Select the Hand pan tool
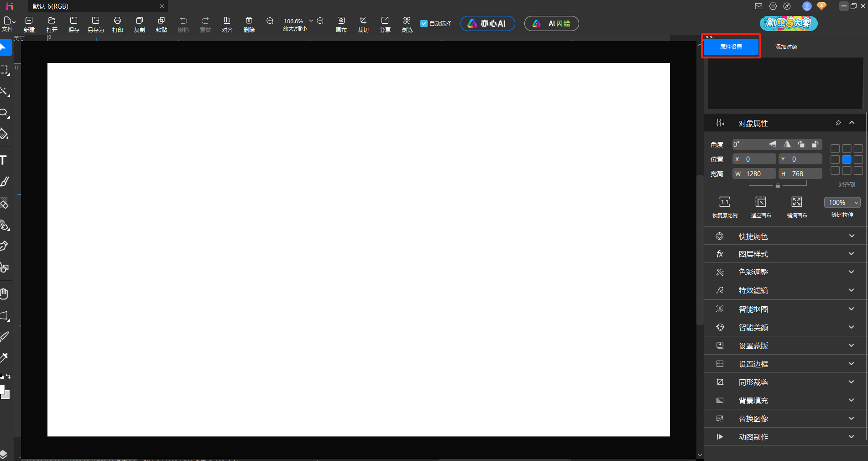 click(4, 293)
